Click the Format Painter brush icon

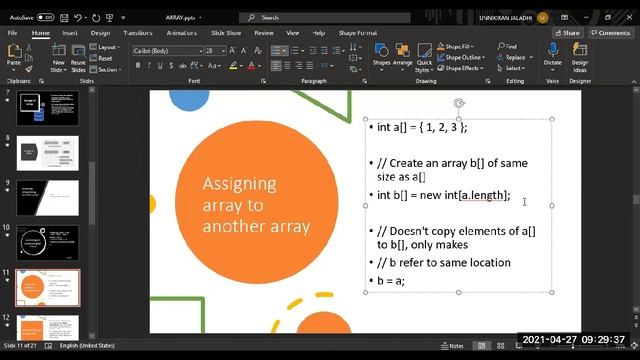click(x=29, y=69)
